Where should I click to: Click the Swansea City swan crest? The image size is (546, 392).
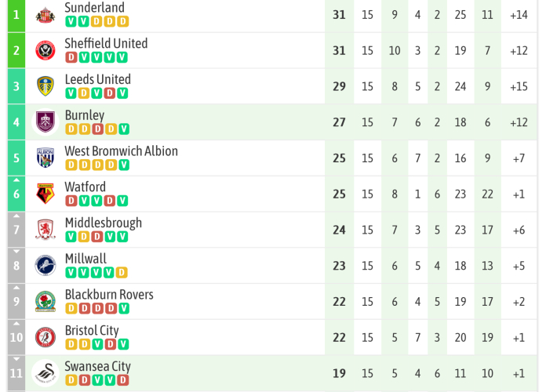pyautogui.click(x=45, y=373)
